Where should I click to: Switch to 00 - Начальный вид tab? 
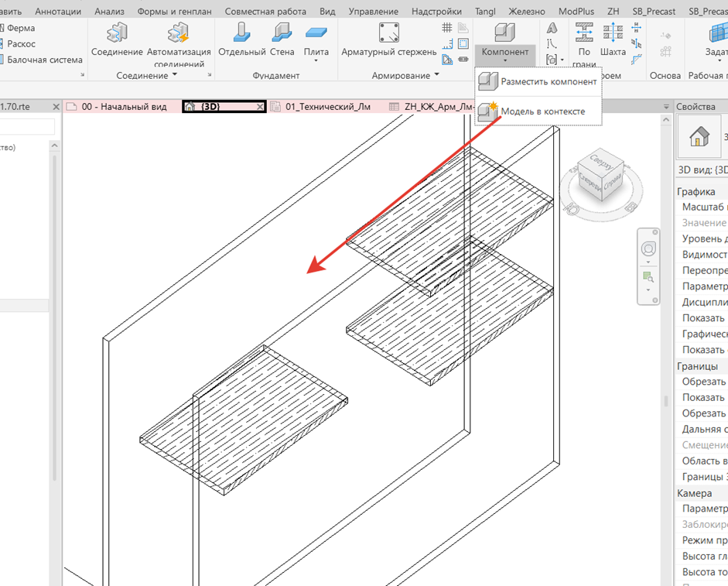coord(122,107)
